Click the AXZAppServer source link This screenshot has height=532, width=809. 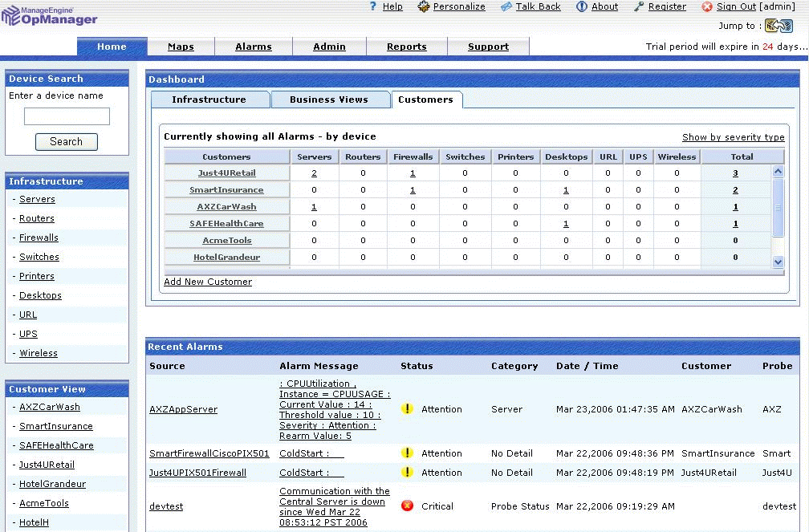183,409
